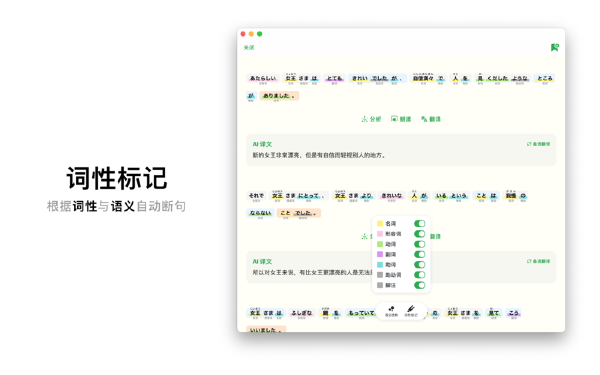Click the green macOS zoom window button

[259, 34]
